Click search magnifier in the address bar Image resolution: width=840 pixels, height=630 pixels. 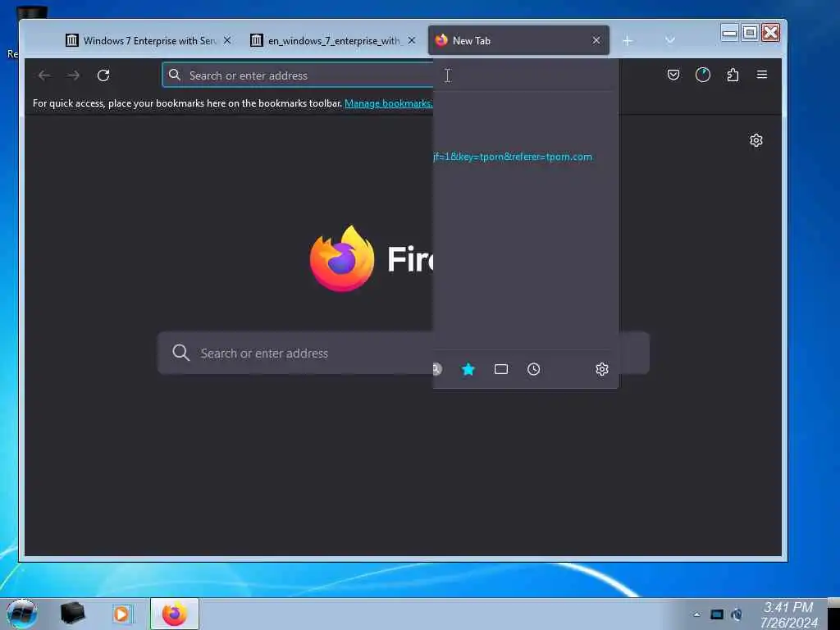tap(175, 75)
